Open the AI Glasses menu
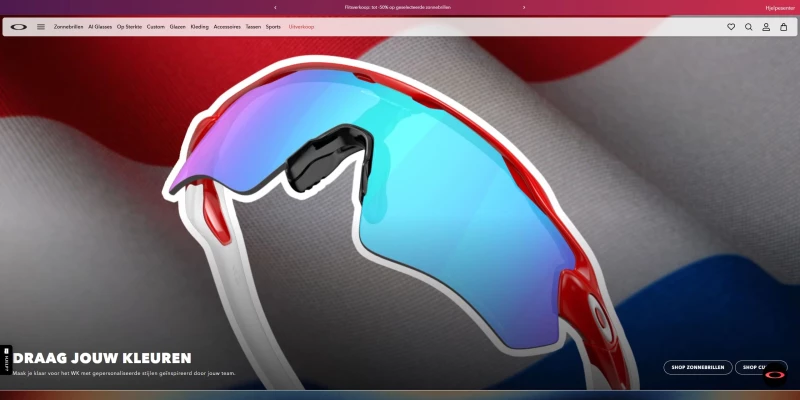The height and width of the screenshot is (400, 800). tap(100, 27)
